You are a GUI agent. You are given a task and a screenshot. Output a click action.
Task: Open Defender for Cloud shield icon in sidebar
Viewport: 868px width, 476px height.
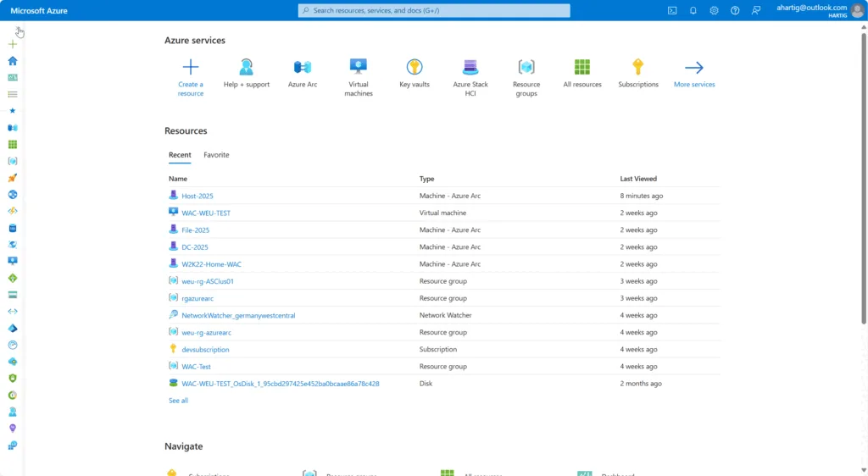[12, 378]
